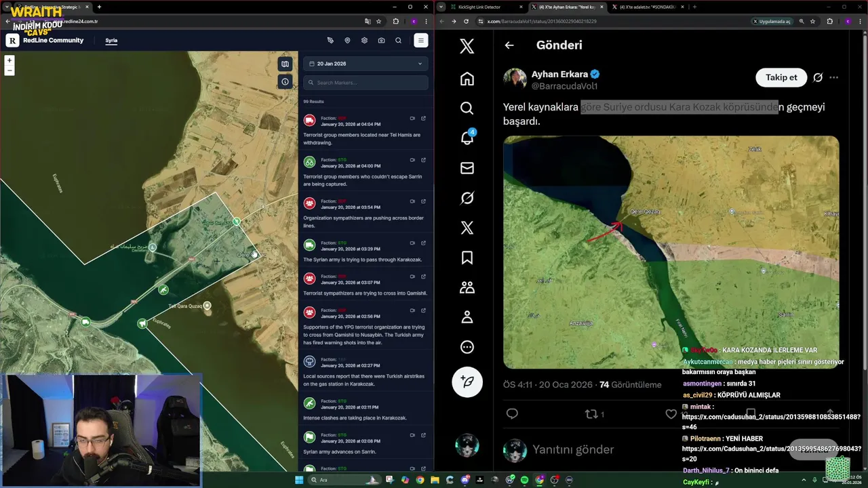The width and height of the screenshot is (868, 488).
Task: Open external link for Qamishli crossing entry
Action: point(423,277)
